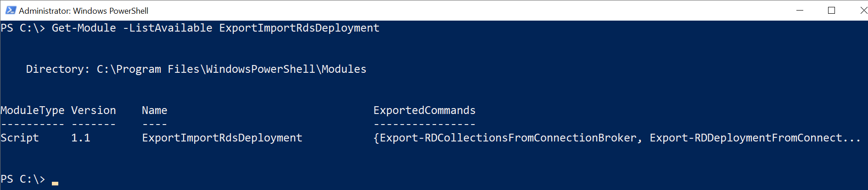Click ExportImportRdsDeployment in the Name column
The width and height of the screenshot is (868, 190).
(x=222, y=138)
